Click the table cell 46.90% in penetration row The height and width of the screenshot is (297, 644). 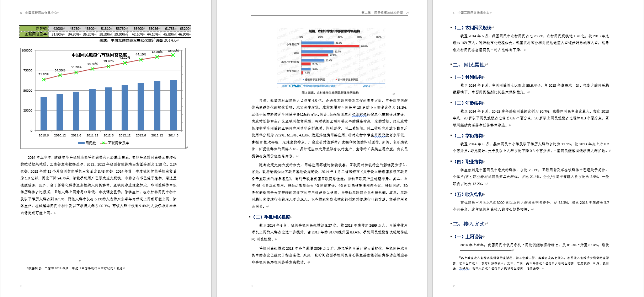coord(184,34)
